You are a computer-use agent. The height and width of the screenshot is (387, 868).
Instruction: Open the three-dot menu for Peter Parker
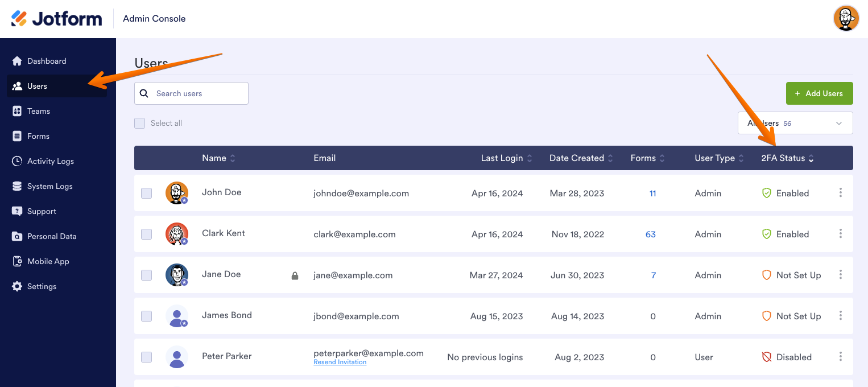(x=840, y=357)
